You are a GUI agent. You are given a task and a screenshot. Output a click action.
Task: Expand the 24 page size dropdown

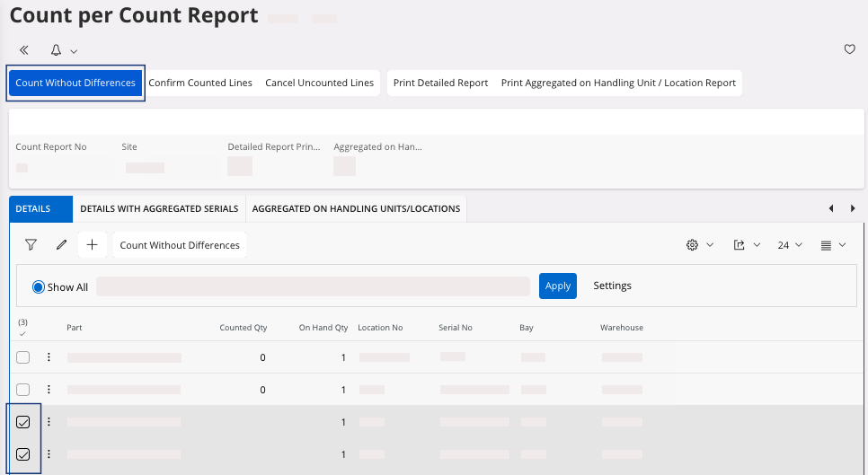(790, 245)
